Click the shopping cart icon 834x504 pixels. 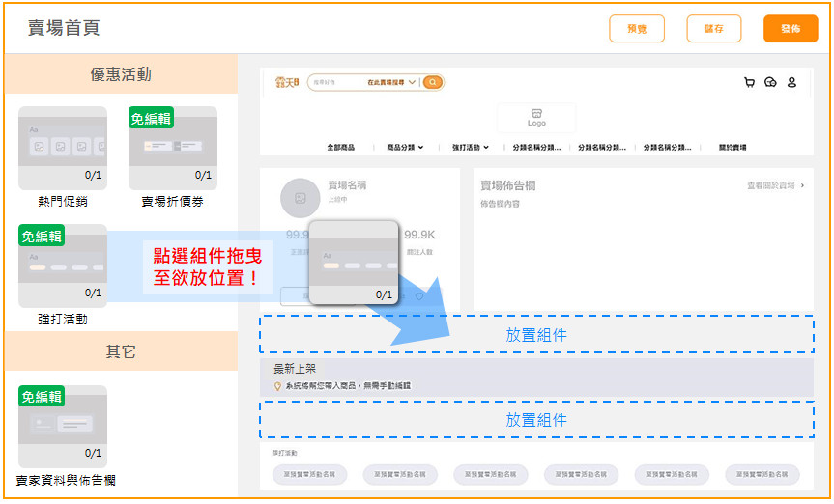pos(749,83)
